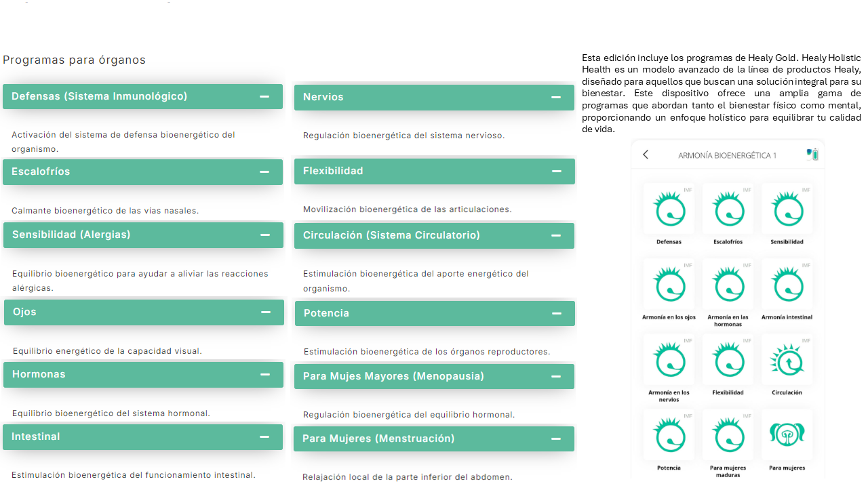Viewport: 868px width, 488px height.
Task: Click the Flexibilidad header title
Action: click(333, 171)
